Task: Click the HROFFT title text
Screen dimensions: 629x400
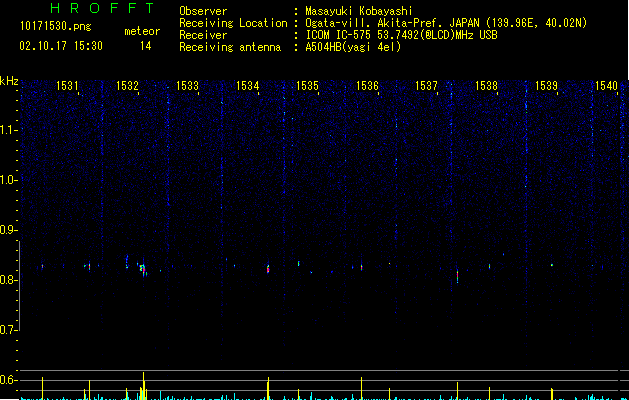Action: click(x=102, y=8)
